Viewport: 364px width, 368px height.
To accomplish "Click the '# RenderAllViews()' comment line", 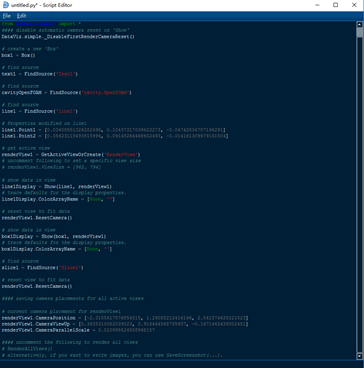I will coord(27,349).
